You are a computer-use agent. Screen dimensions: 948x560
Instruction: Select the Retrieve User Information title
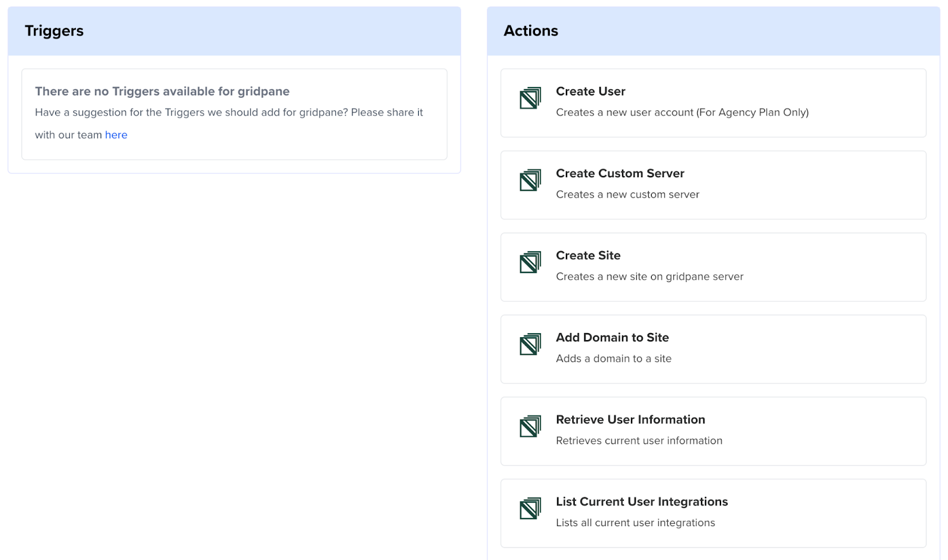(630, 420)
